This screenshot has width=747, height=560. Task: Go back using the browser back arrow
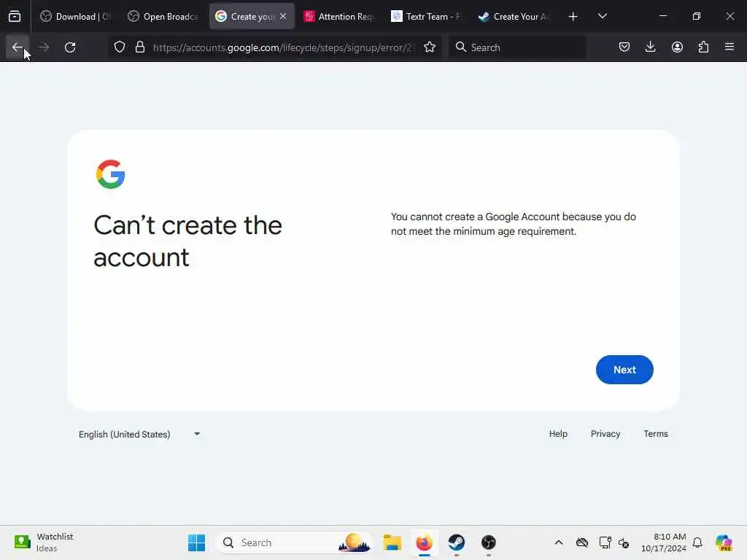18,47
